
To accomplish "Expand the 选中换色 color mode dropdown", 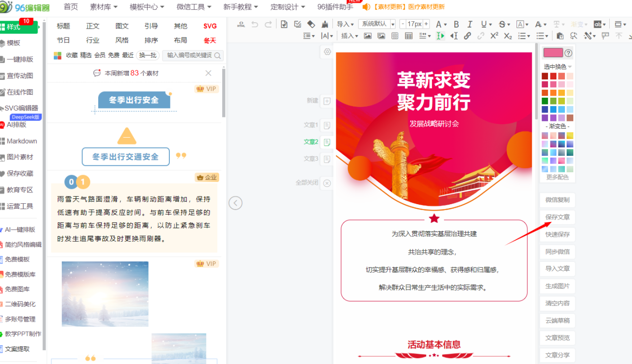I will click(558, 67).
